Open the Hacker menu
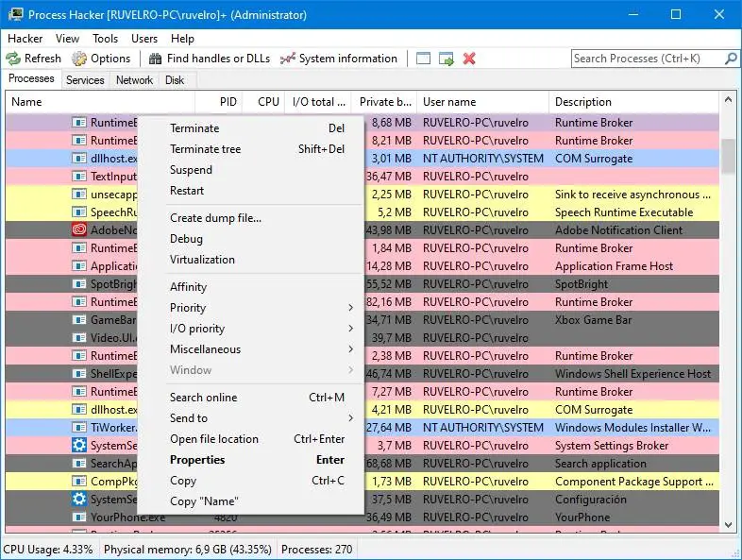This screenshot has height=560, width=742. pyautogui.click(x=25, y=39)
